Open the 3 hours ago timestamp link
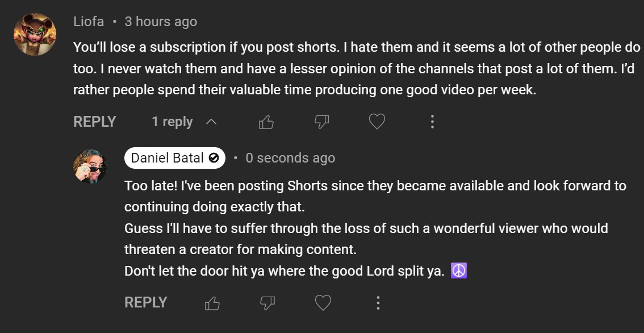644x333 pixels. click(x=161, y=22)
